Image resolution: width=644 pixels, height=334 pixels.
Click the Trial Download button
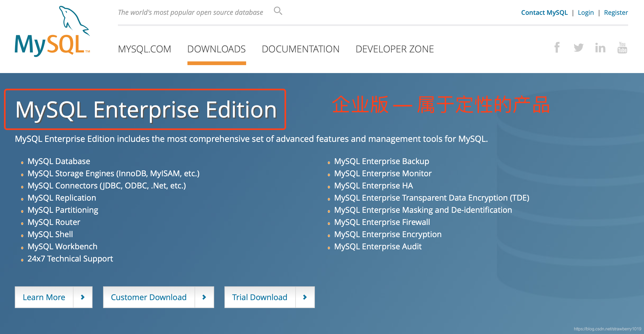(270, 297)
